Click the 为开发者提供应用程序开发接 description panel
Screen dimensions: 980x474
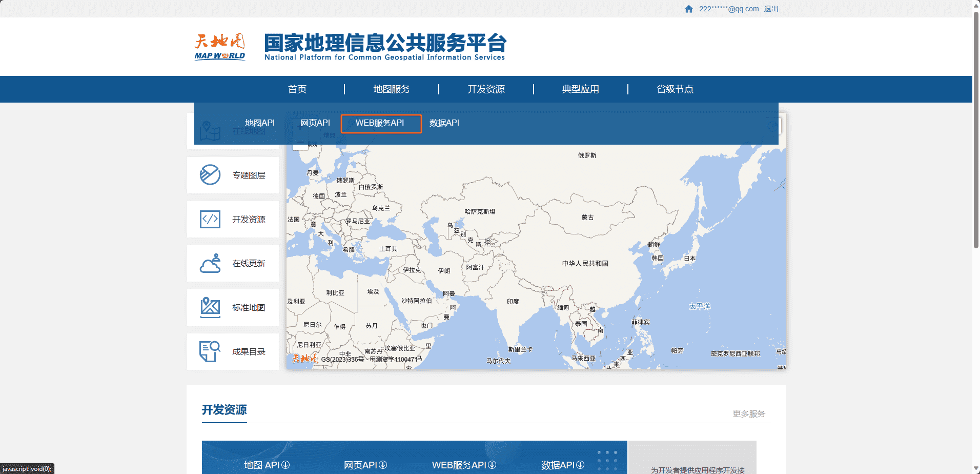coord(692,457)
